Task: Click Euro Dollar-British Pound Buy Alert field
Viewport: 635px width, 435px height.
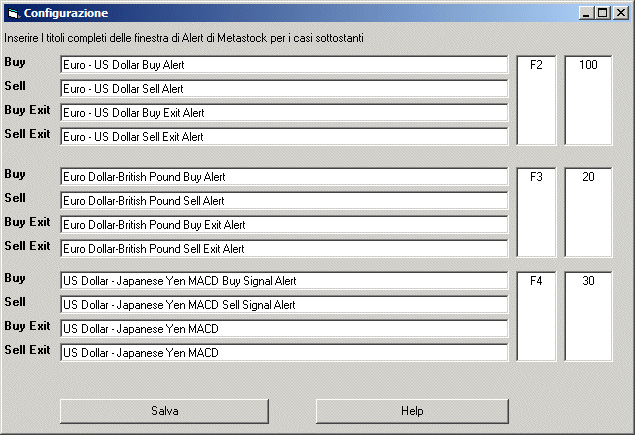Action: coord(284,177)
